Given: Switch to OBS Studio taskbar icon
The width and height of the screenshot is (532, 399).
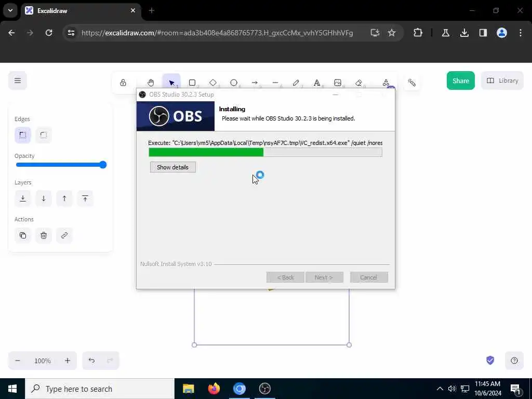Looking at the screenshot, I should (x=264, y=389).
